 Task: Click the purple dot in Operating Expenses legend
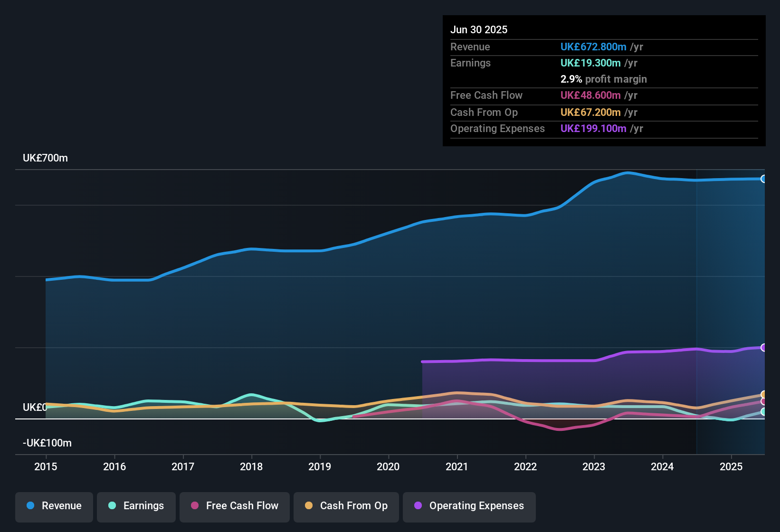click(418, 506)
